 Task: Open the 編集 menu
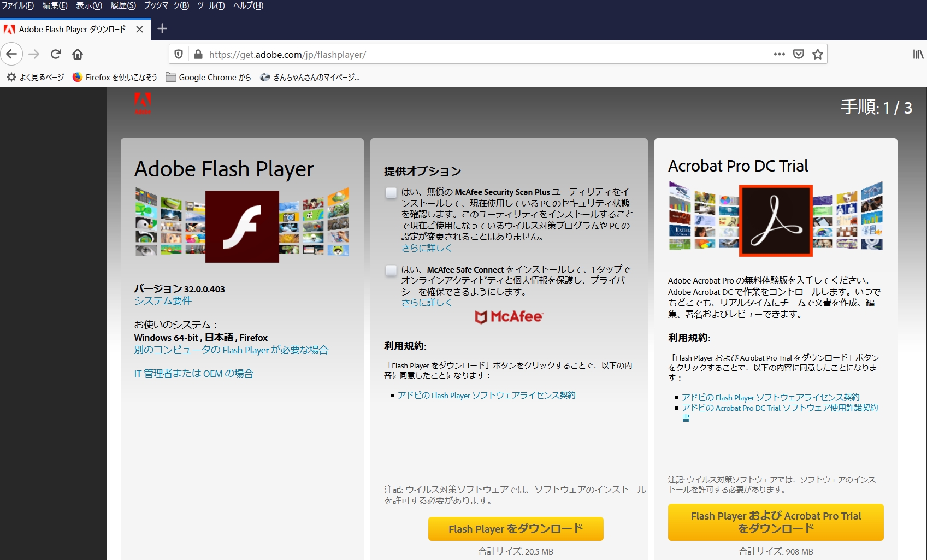point(55,5)
